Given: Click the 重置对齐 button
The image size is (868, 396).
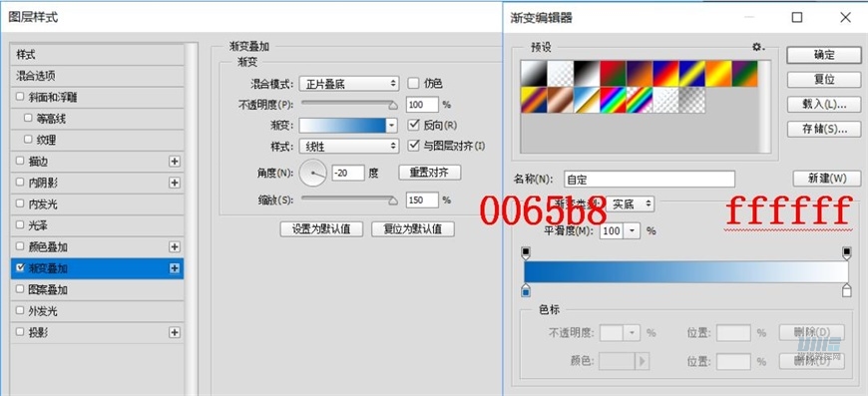Looking at the screenshot, I should [430, 173].
